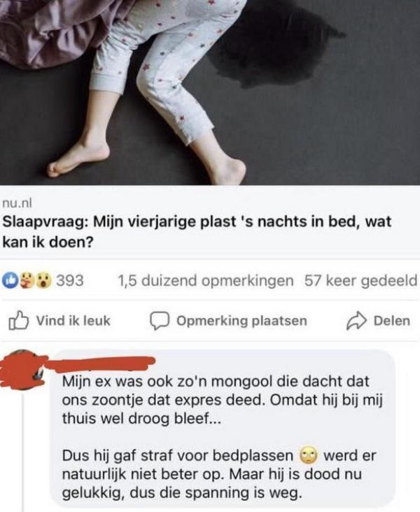Click the thumbs-up icon next to Vind ik leuk

[x=18, y=321]
